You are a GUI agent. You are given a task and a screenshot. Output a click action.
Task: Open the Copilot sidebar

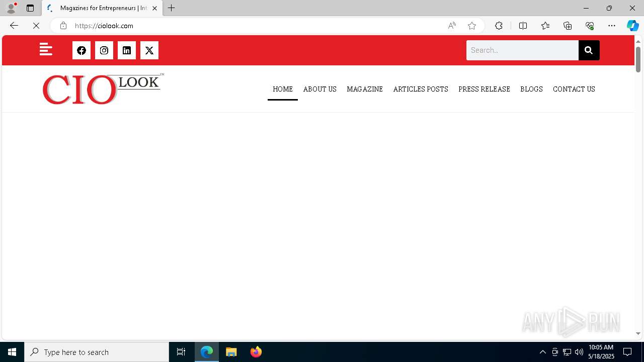[x=632, y=26]
